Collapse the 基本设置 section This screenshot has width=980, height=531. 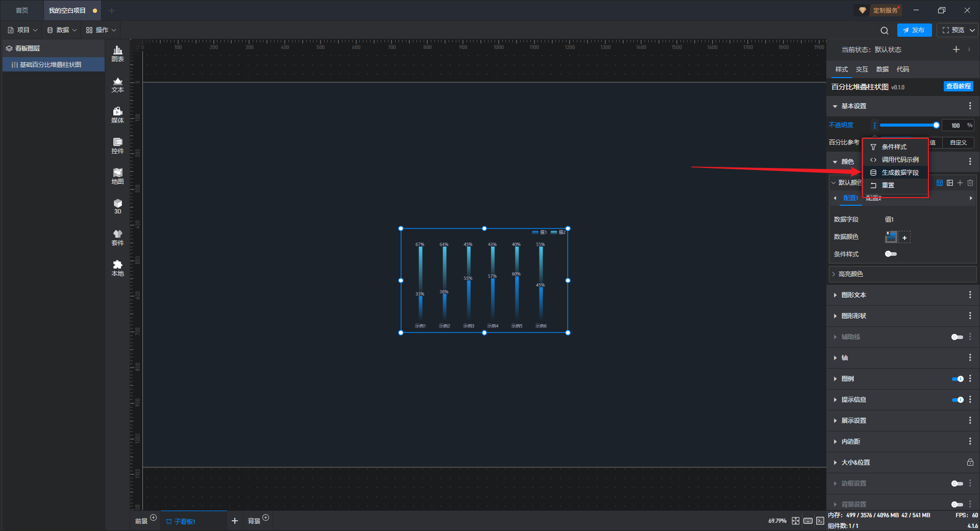[x=835, y=106]
